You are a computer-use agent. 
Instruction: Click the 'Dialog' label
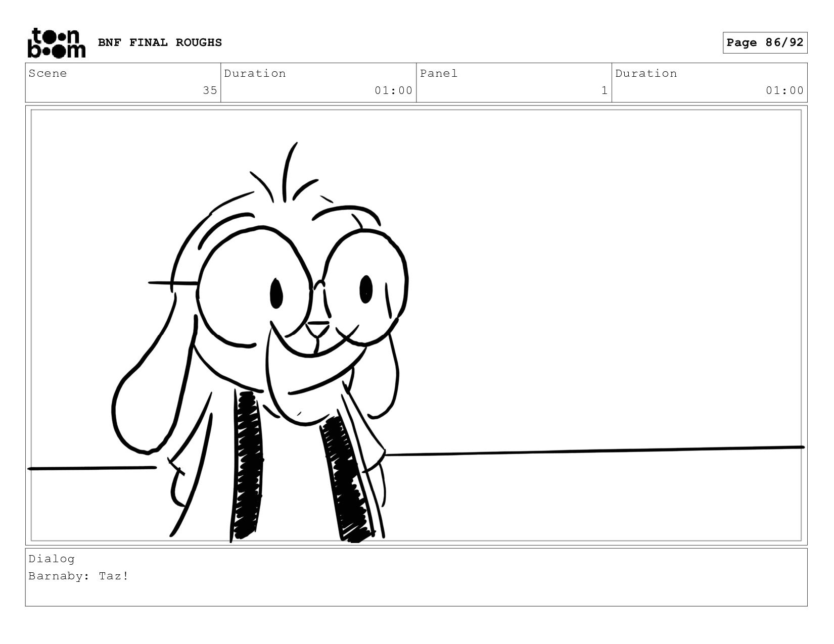click(x=52, y=559)
